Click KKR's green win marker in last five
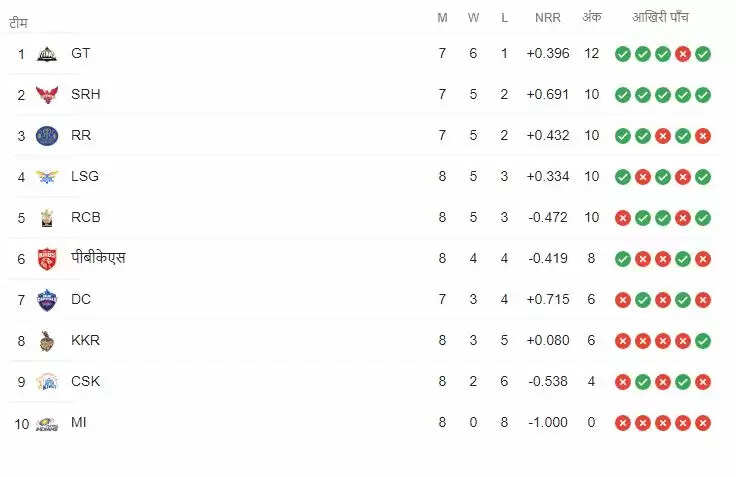This screenshot has width=736, height=477. [x=703, y=341]
